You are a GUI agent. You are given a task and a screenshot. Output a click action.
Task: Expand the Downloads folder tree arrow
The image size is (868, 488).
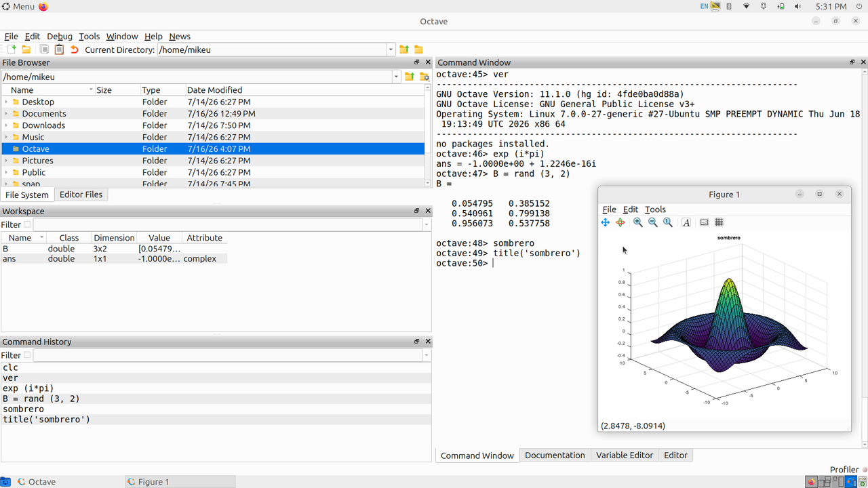pyautogui.click(x=6, y=125)
